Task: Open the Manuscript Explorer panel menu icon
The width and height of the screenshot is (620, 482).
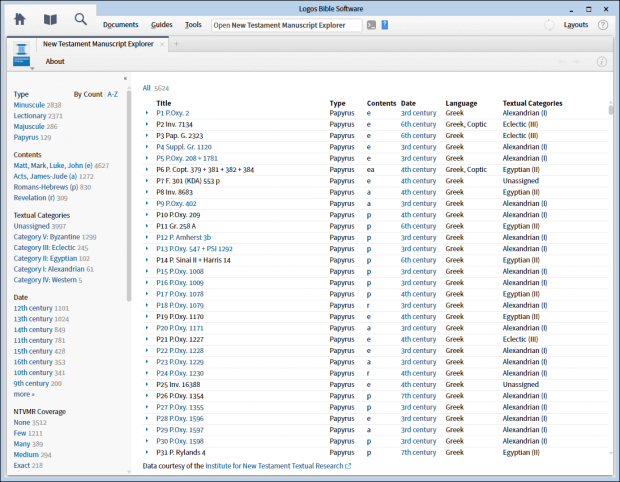Action: (x=21, y=55)
